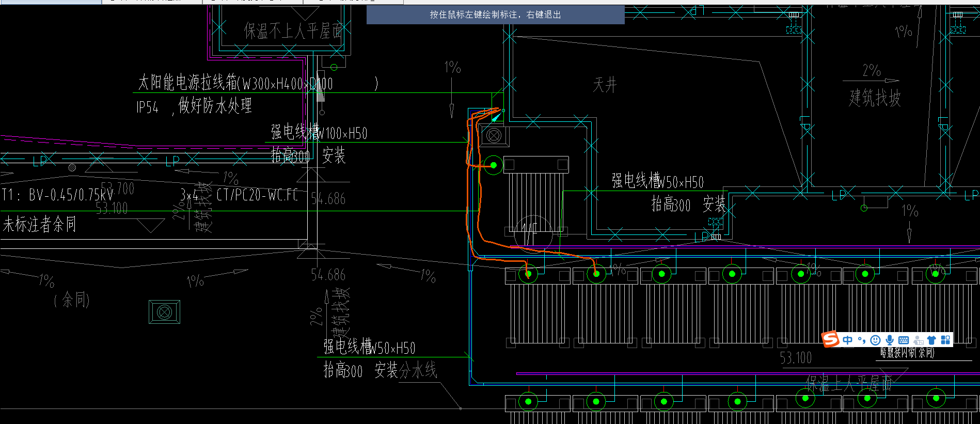Select the 天井 room label

(605, 84)
